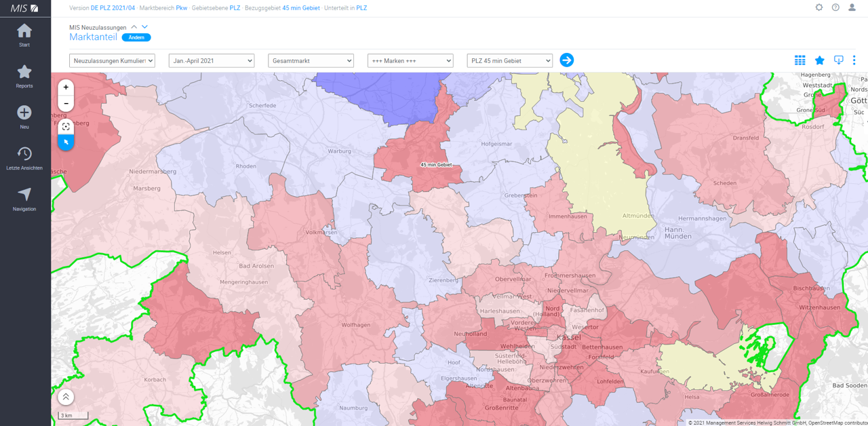Click the MIS logo

point(24,8)
